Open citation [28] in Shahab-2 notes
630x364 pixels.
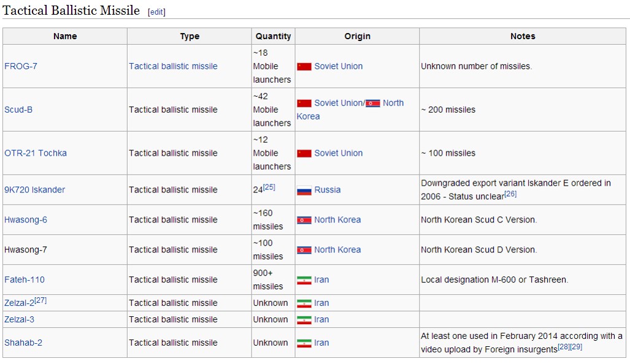point(564,346)
